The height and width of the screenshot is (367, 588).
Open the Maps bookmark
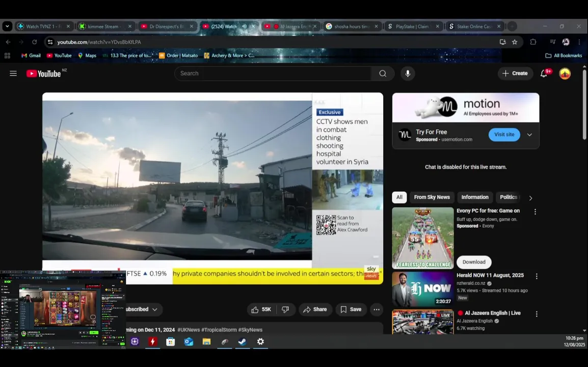tap(87, 56)
